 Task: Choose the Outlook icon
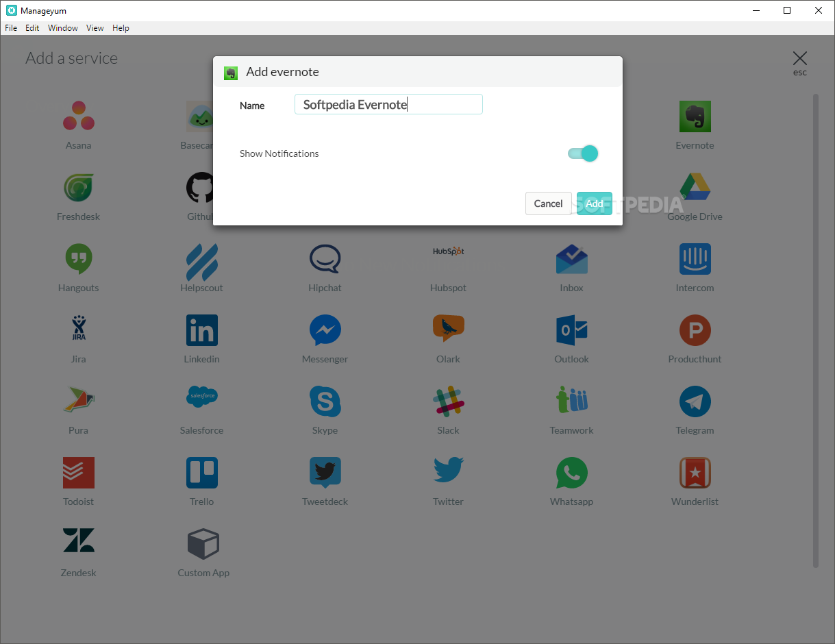[x=572, y=330]
